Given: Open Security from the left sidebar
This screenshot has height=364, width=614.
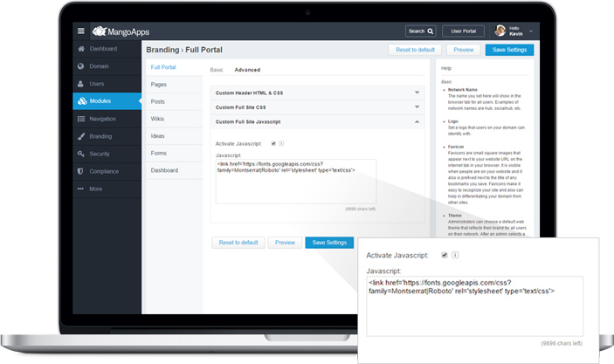Looking at the screenshot, I should [107, 154].
